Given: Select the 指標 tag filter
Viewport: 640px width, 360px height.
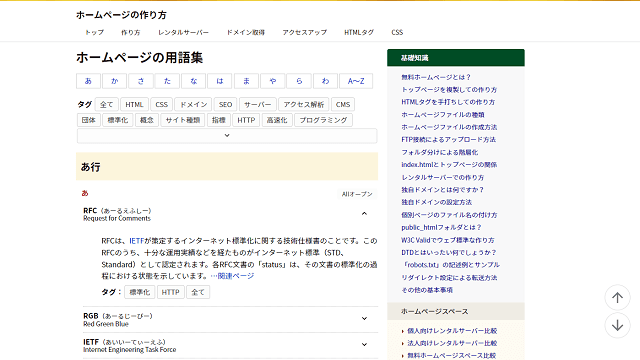Looking at the screenshot, I should click(x=219, y=120).
